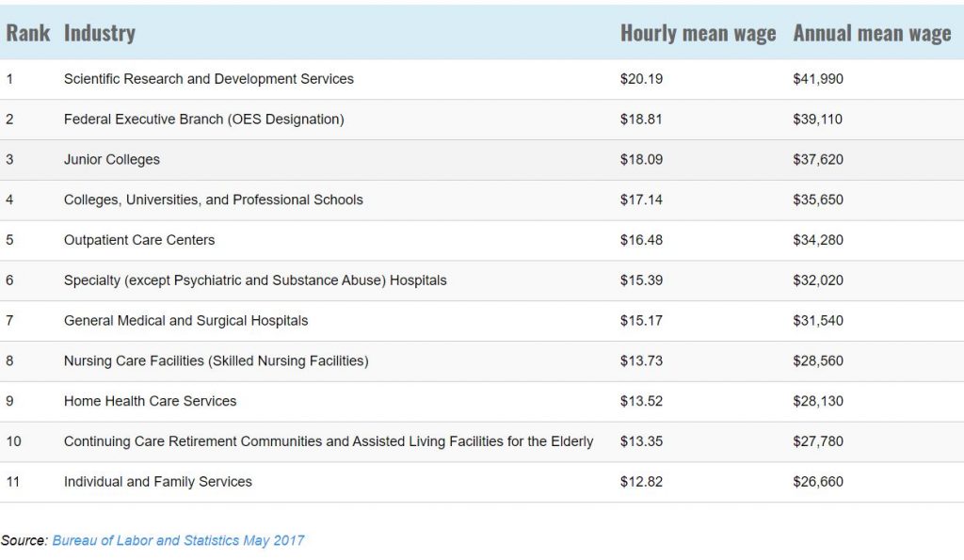Viewport: 964px width, 560px height.
Task: Click the $41,990 annual wage value
Action: pos(818,79)
